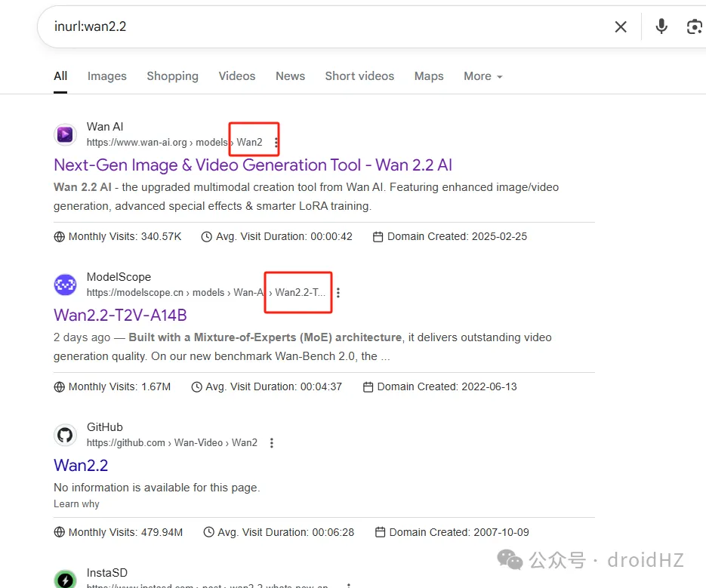Open three-dot options for GitHub result
The image size is (706, 588).
[272, 443]
